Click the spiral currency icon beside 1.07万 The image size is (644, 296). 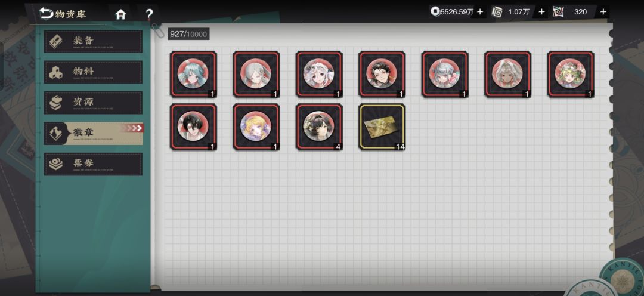pyautogui.click(x=497, y=12)
